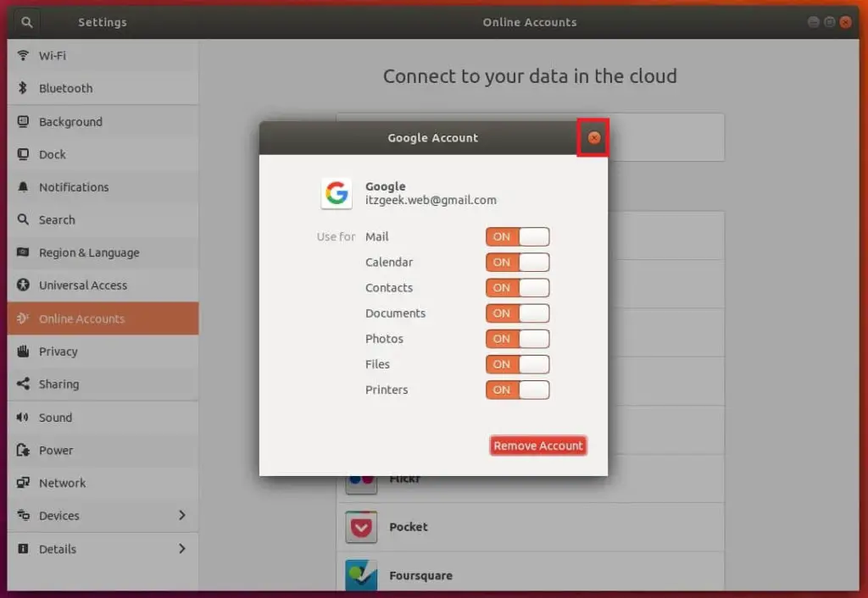Click the search magnifier icon in Settings header
Screen dimensions: 868x598
26,22
